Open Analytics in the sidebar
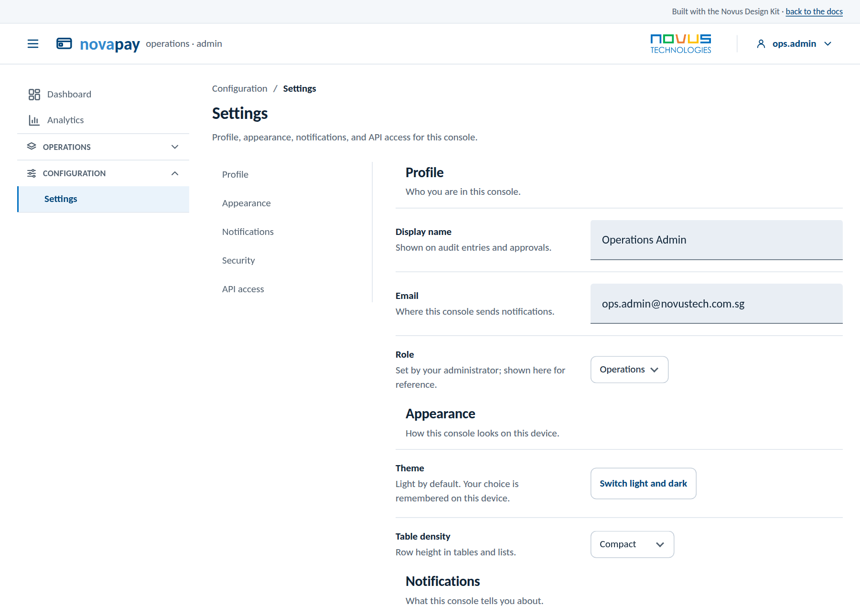This screenshot has height=616, width=860. (103, 120)
